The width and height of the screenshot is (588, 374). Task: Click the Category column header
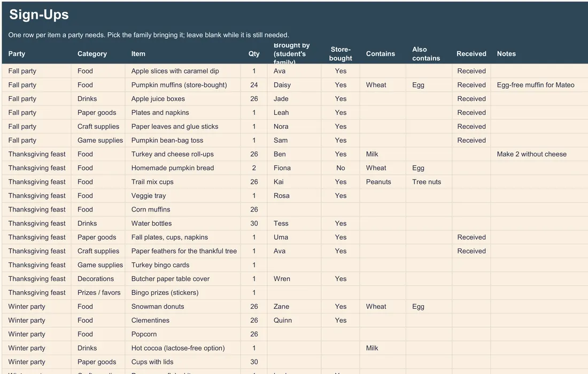click(98, 53)
